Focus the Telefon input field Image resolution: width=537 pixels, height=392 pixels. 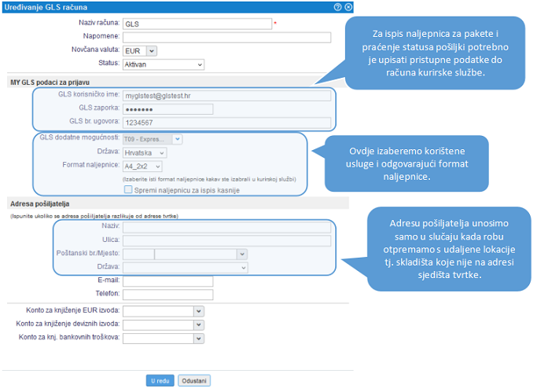tap(167, 295)
